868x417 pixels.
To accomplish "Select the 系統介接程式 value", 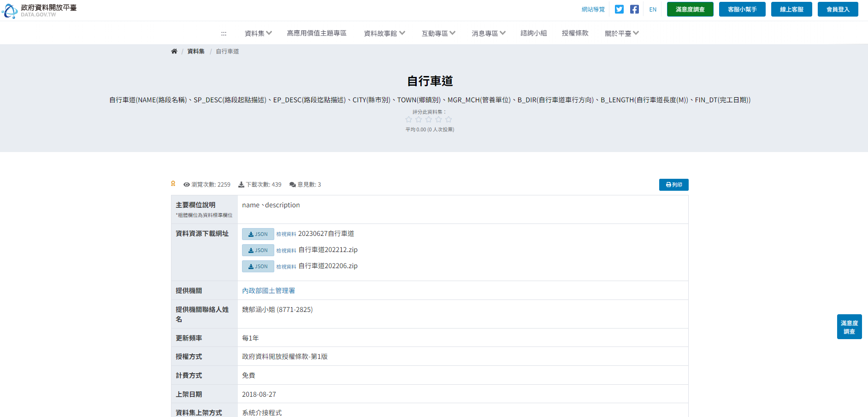I will (x=262, y=413).
